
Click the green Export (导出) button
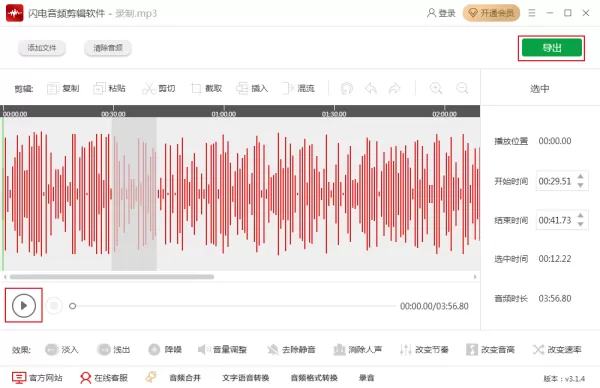pyautogui.click(x=551, y=48)
